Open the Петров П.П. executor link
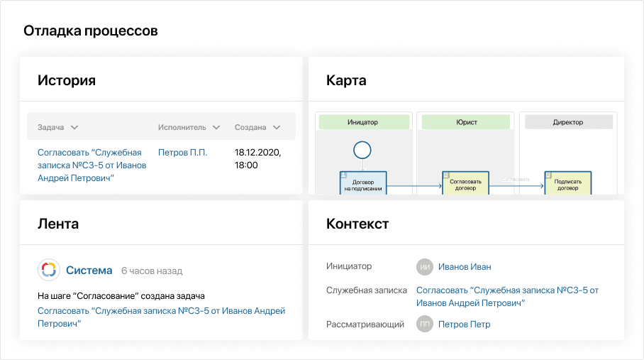 click(x=182, y=152)
